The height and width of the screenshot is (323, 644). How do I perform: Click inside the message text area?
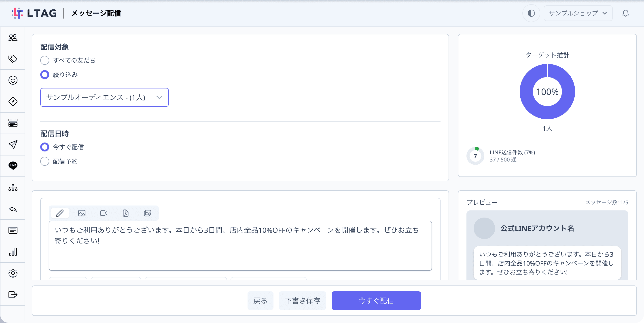tap(240, 245)
